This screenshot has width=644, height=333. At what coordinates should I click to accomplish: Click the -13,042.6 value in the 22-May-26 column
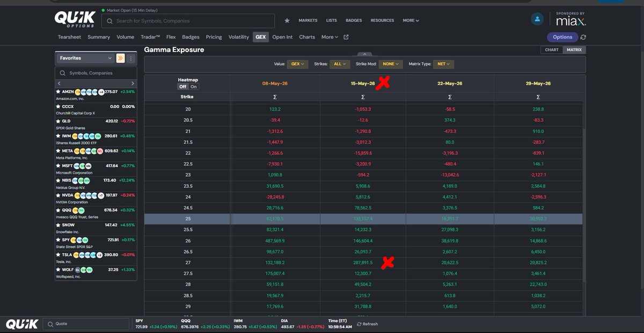(450, 175)
